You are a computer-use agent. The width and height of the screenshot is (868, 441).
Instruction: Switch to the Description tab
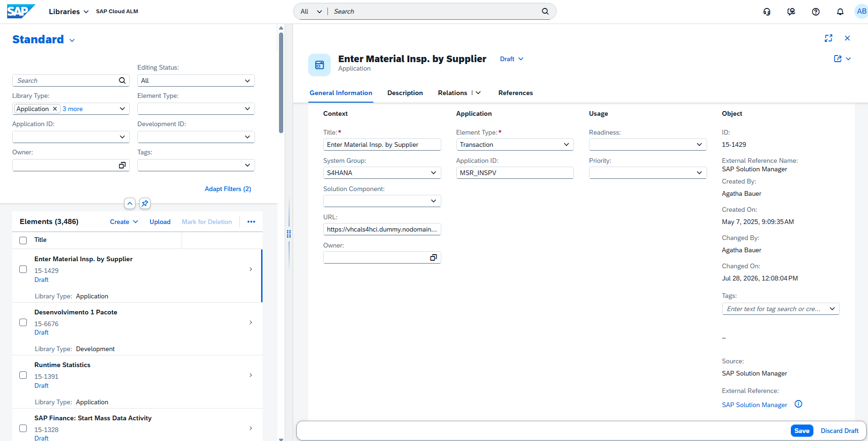click(405, 93)
